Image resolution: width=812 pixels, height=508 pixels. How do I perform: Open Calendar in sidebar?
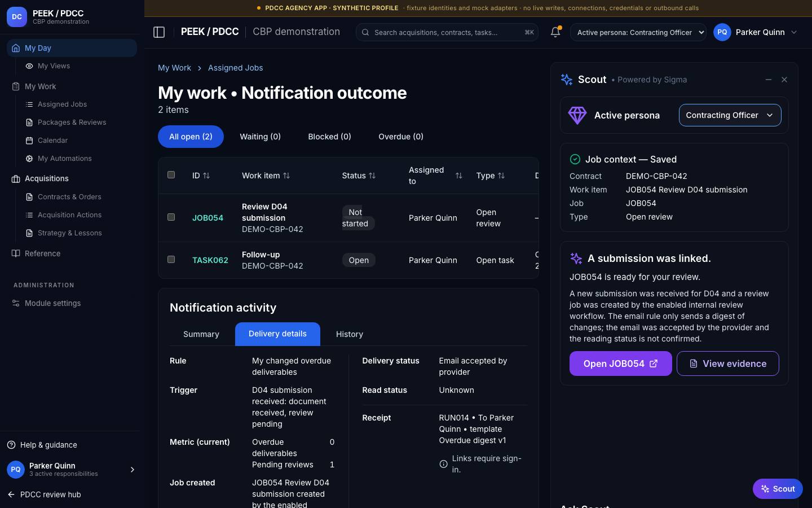[52, 141]
